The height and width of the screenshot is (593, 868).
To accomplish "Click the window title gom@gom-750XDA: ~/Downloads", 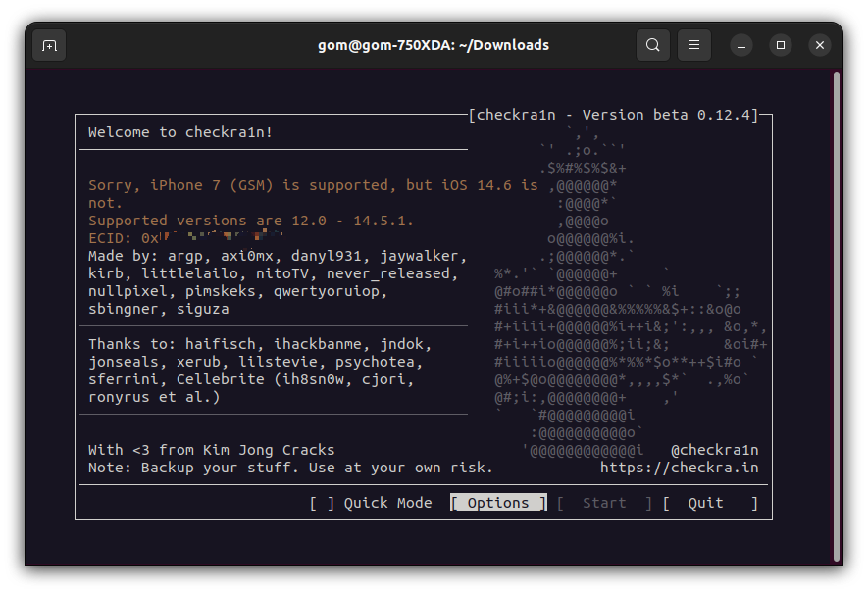I will pos(434,45).
